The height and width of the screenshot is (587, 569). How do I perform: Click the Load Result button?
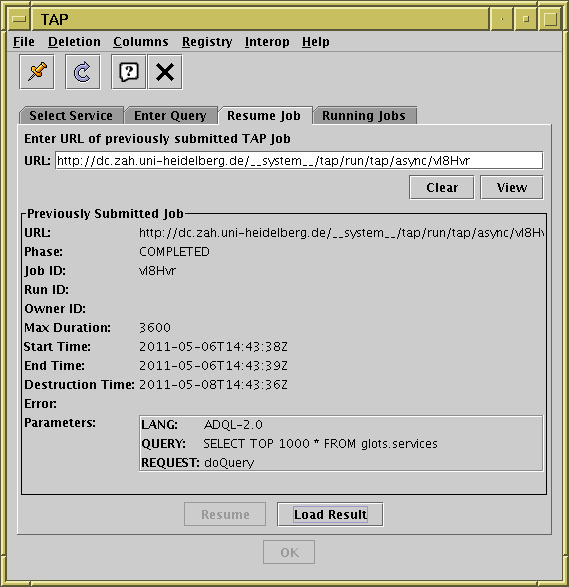330,514
